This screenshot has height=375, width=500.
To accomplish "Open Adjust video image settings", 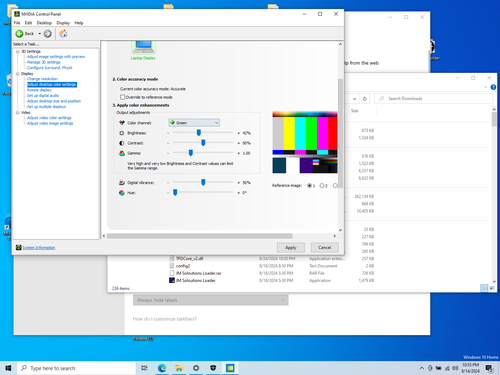I will [x=50, y=123].
